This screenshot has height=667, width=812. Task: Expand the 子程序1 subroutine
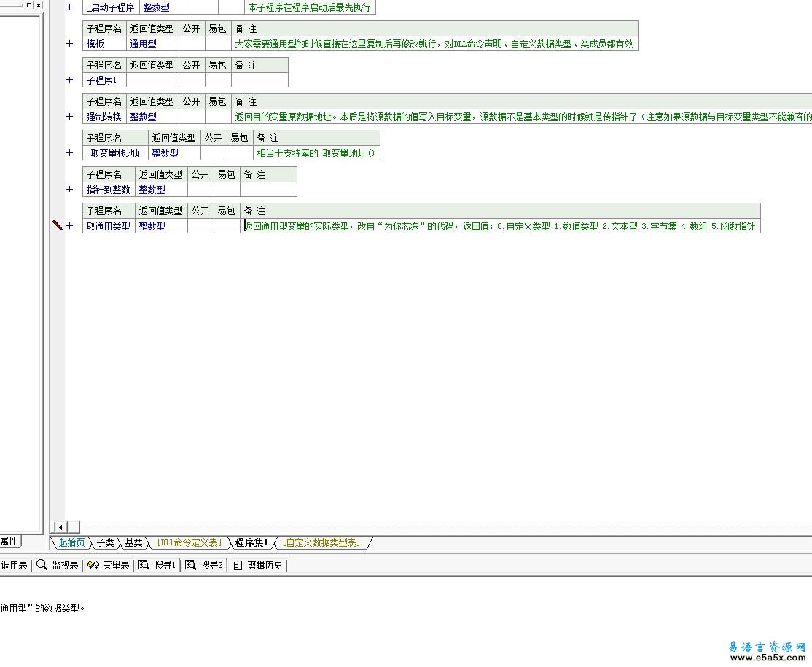pyautogui.click(x=69, y=79)
